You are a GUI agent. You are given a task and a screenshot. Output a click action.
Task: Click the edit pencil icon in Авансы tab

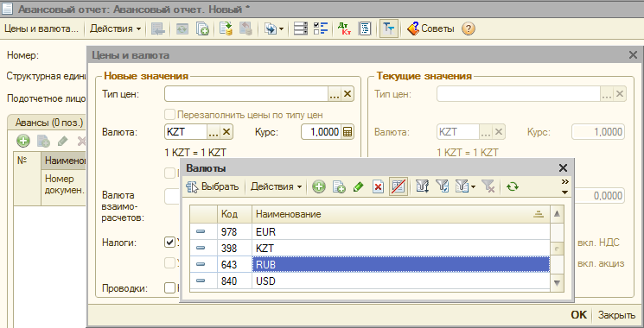click(62, 142)
